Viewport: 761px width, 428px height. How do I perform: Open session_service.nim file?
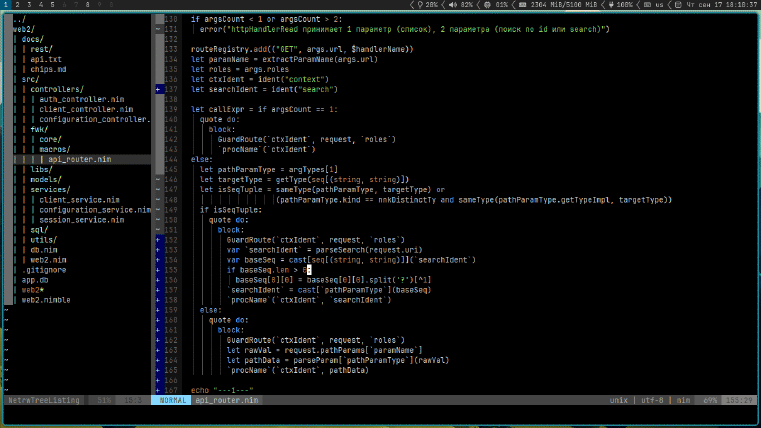pos(82,220)
